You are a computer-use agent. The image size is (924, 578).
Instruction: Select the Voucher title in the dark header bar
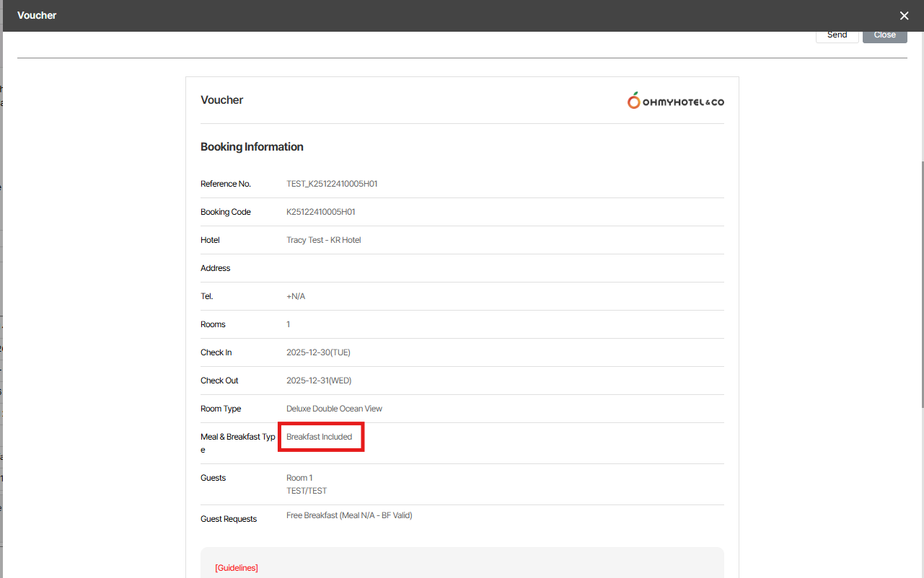(37, 15)
